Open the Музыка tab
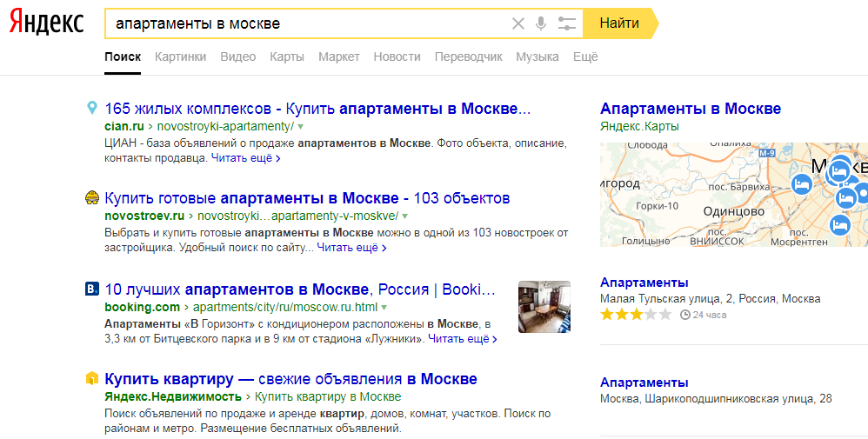Screen dimensions: 868x439 coord(537,57)
